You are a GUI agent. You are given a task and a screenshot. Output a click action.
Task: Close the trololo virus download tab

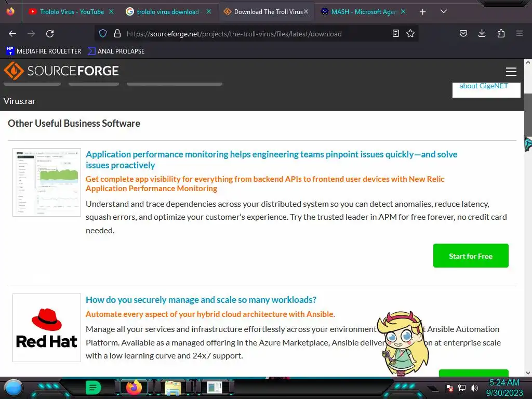[209, 11]
